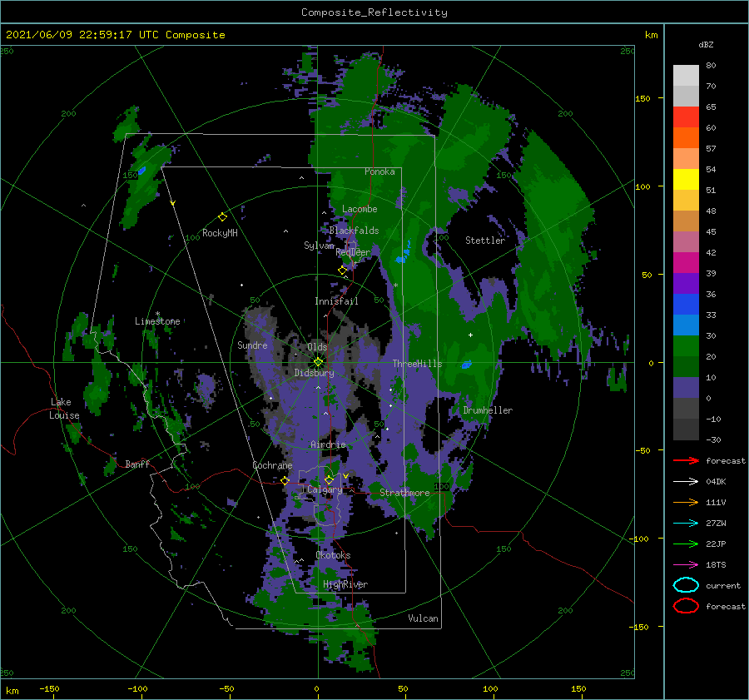Screen dimensions: 749x700
Task: Click the white asterisk above Limestone
Action: pyautogui.click(x=157, y=314)
